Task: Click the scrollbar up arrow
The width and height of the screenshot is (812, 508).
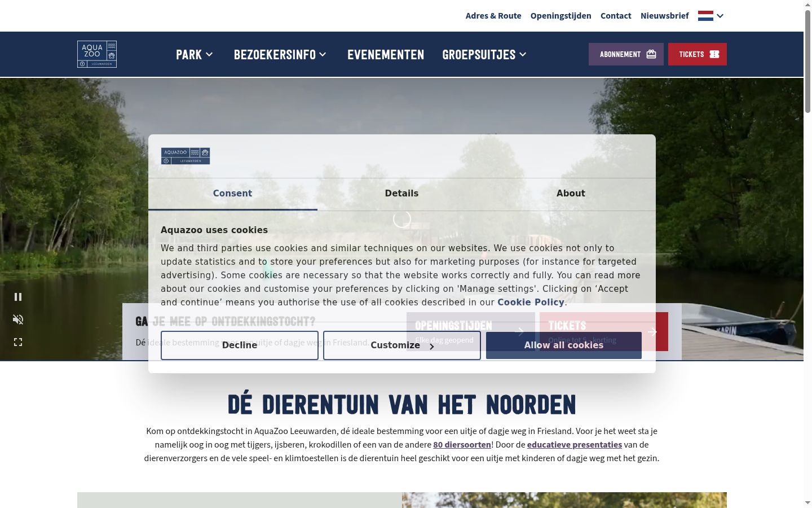Action: 807,5
